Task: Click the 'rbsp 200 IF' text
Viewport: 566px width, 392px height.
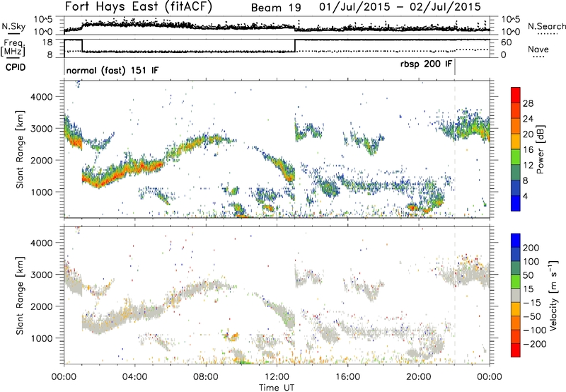Action: pyautogui.click(x=426, y=64)
